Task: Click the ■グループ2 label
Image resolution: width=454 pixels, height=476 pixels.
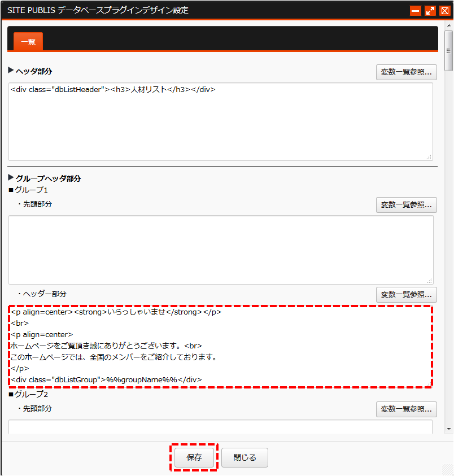Action: (28, 394)
